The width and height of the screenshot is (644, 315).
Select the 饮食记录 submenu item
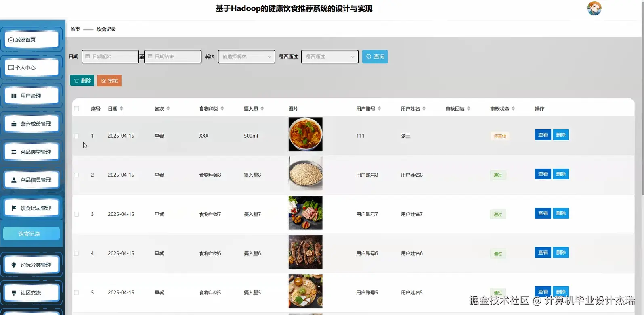(x=31, y=234)
